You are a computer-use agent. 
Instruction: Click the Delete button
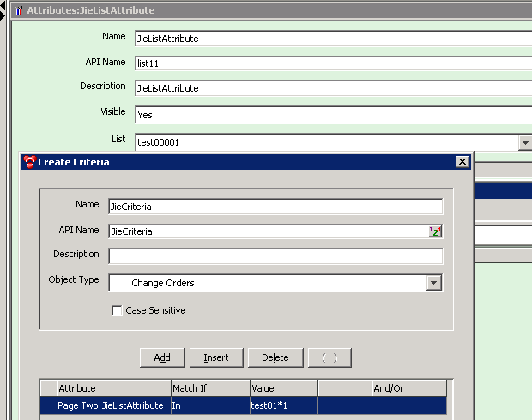(275, 357)
